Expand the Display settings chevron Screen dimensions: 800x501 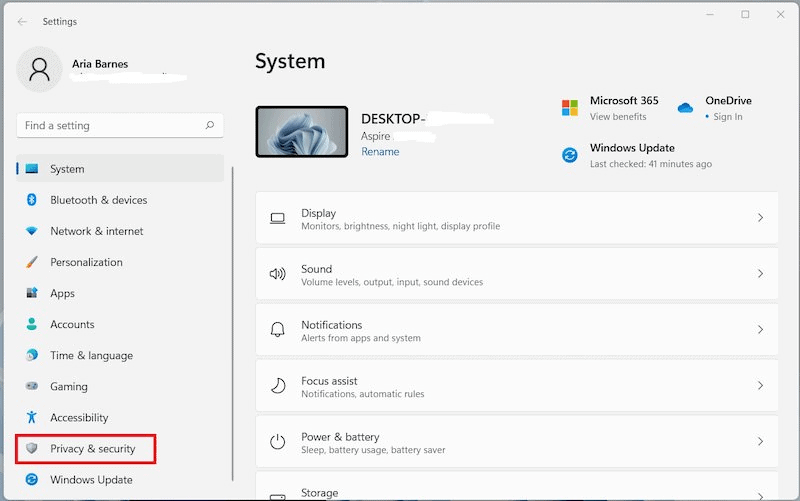pyautogui.click(x=760, y=218)
